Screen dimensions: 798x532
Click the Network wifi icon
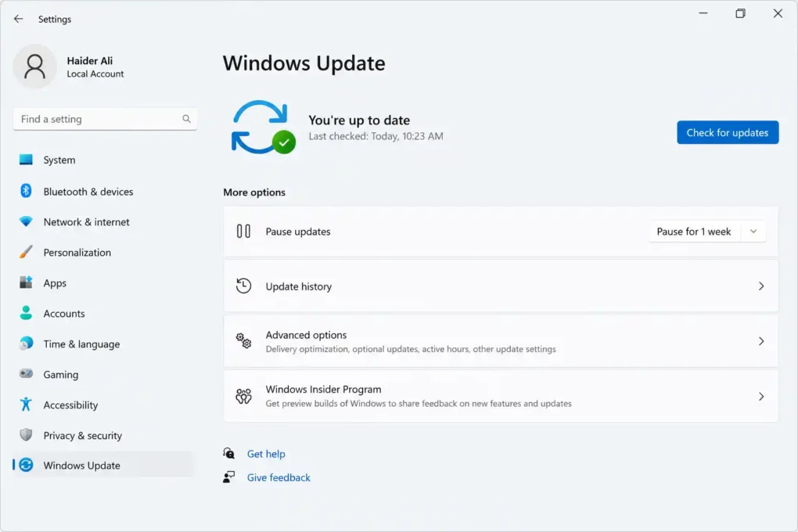pos(26,221)
